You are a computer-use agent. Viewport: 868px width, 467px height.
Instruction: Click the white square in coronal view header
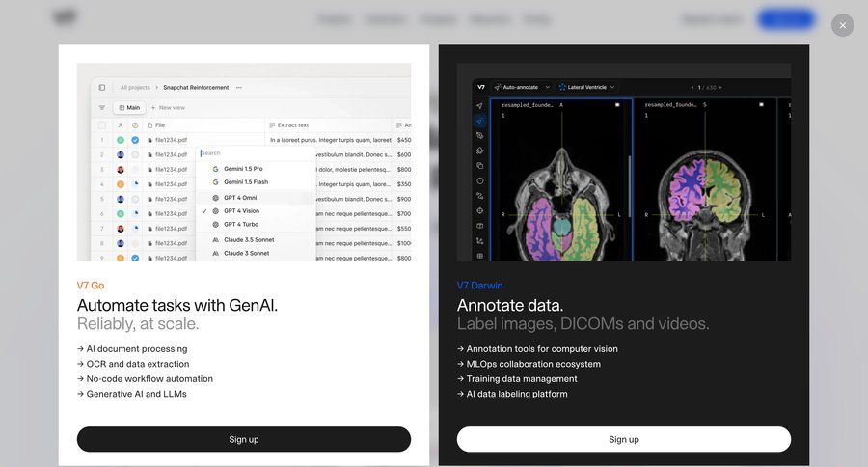pyautogui.click(x=761, y=105)
